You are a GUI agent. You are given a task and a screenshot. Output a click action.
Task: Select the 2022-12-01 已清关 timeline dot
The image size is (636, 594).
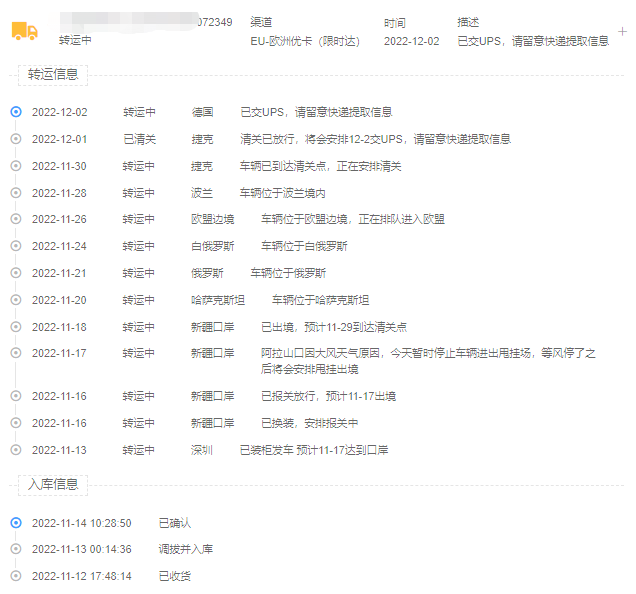pos(16,139)
